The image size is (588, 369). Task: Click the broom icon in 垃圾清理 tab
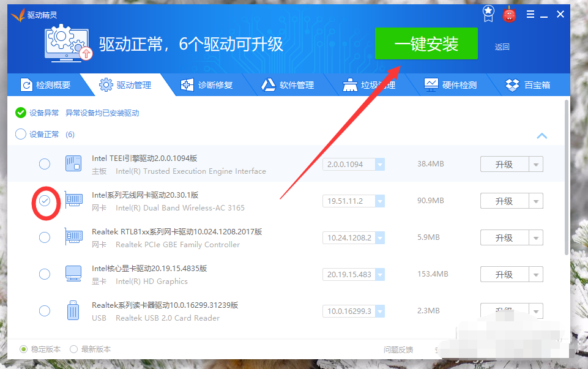coord(350,84)
